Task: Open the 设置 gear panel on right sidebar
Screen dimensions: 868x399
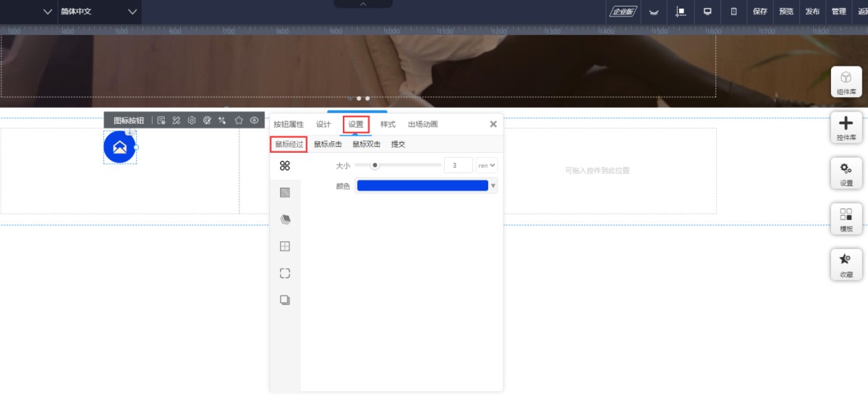Action: [x=846, y=173]
